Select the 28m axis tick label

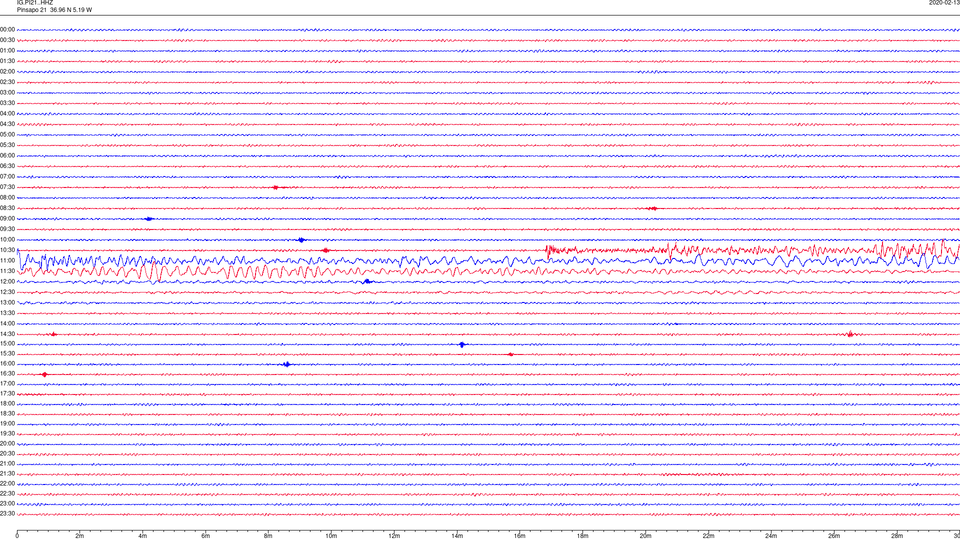(x=897, y=536)
